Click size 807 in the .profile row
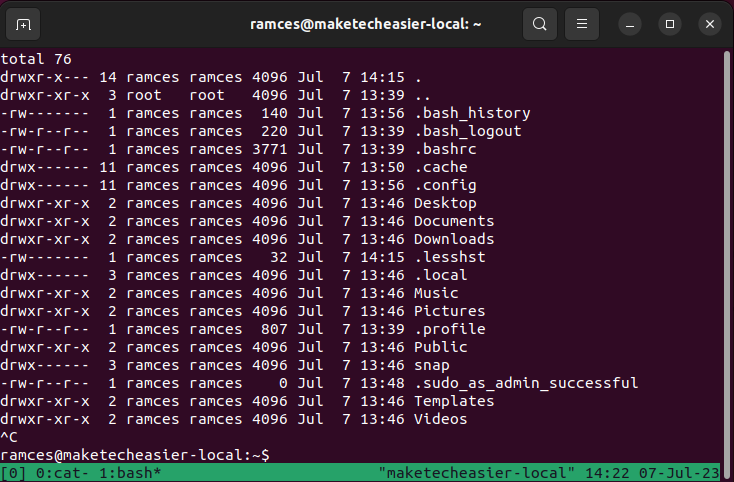 pos(274,329)
